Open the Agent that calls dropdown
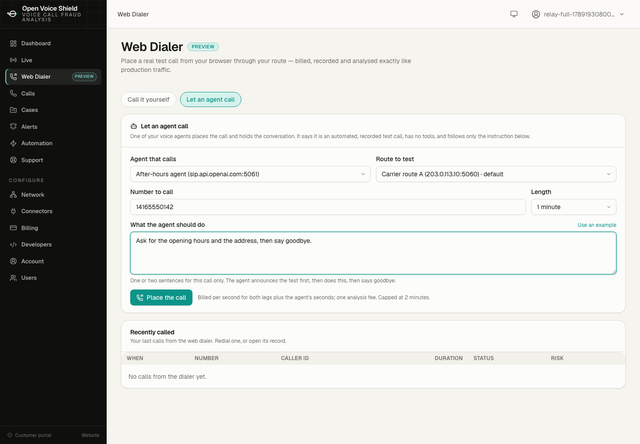The height and width of the screenshot is (444, 640). click(x=250, y=174)
